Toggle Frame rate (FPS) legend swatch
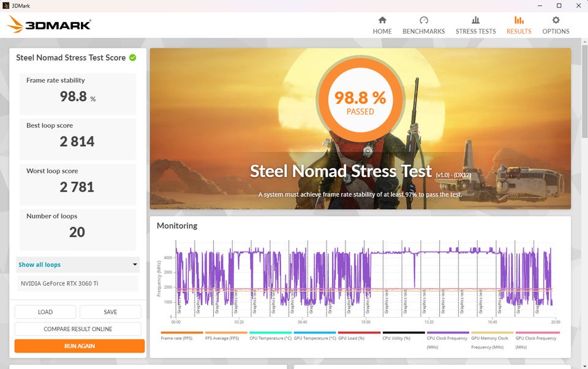The width and height of the screenshot is (588, 369). (182, 332)
